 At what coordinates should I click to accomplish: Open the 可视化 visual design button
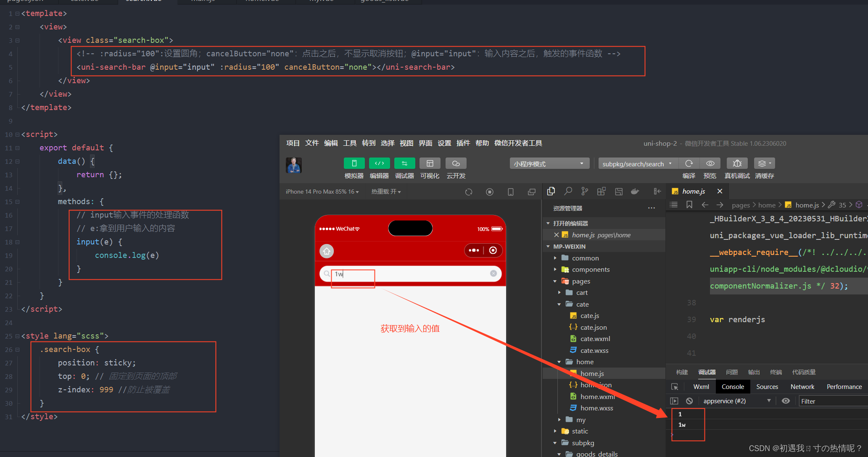[430, 163]
